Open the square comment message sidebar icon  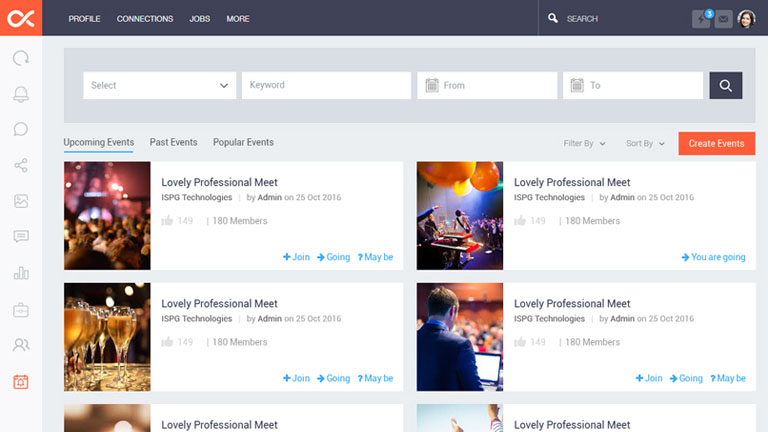pyautogui.click(x=21, y=237)
